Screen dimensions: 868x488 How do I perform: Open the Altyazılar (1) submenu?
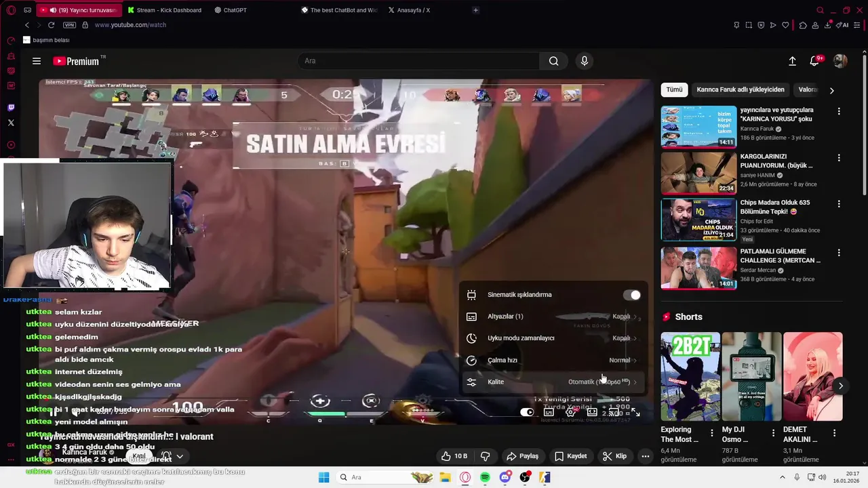553,317
